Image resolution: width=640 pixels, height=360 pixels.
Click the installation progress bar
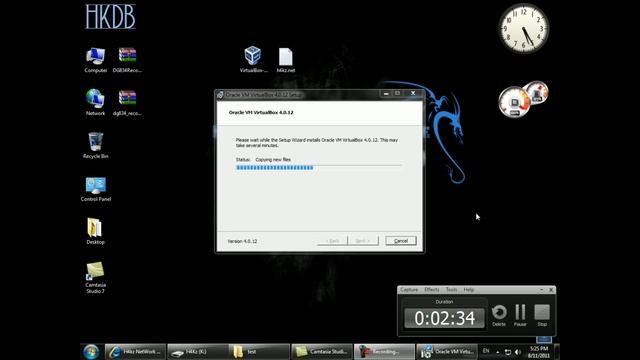tap(318, 167)
